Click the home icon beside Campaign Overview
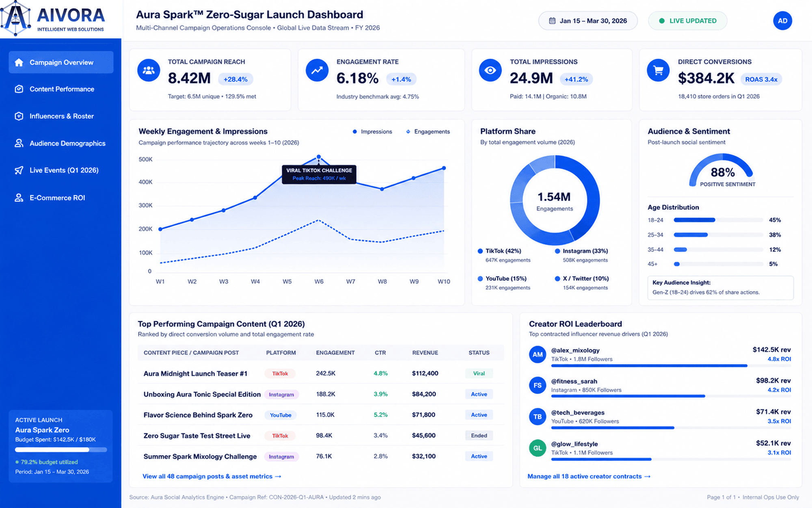The width and height of the screenshot is (812, 508). (19, 62)
